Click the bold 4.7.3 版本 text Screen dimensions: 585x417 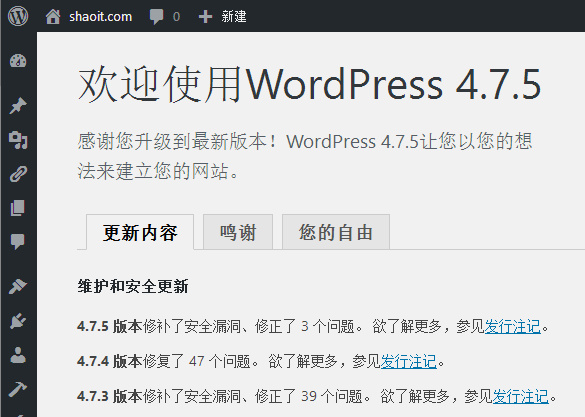click(110, 396)
